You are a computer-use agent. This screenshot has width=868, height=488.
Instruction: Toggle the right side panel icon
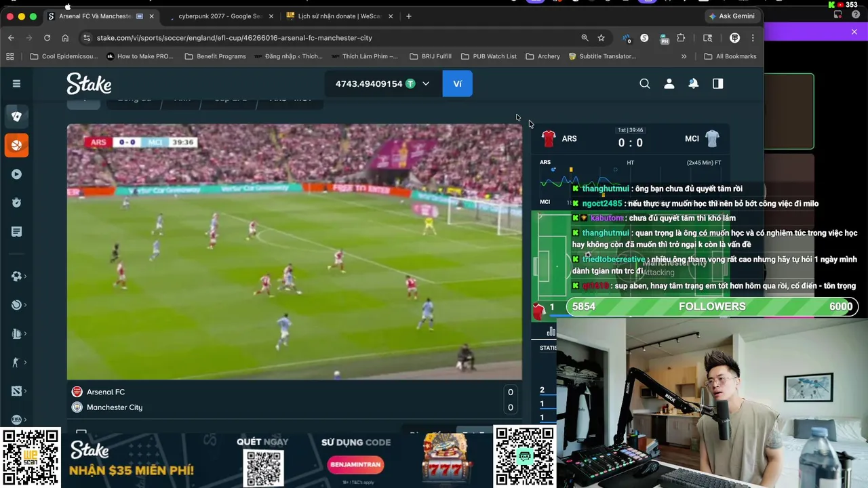(718, 83)
